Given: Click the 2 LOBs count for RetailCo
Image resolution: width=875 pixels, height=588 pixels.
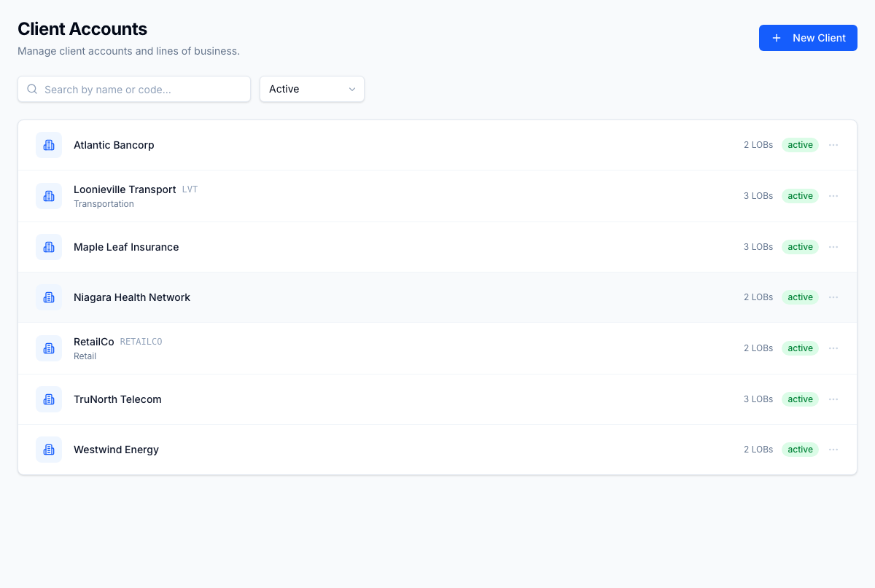Looking at the screenshot, I should click(758, 348).
